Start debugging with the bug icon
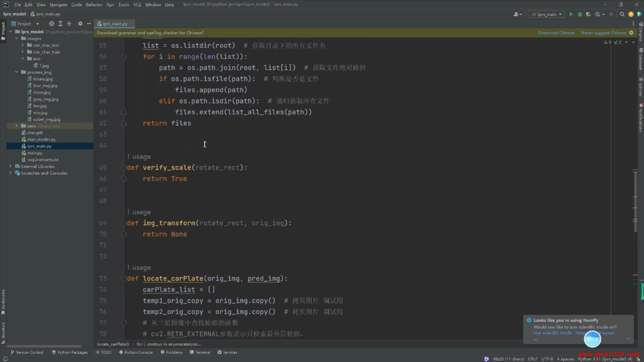This screenshot has height=362, width=644. [x=580, y=14]
